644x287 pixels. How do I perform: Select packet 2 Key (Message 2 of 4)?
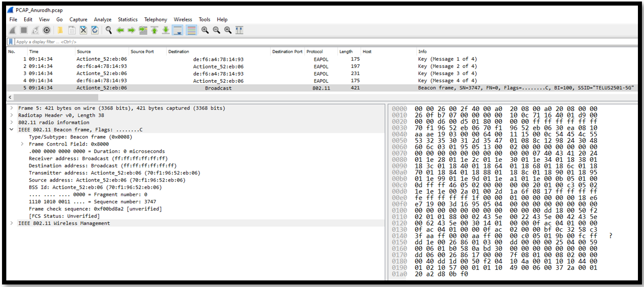(x=323, y=66)
